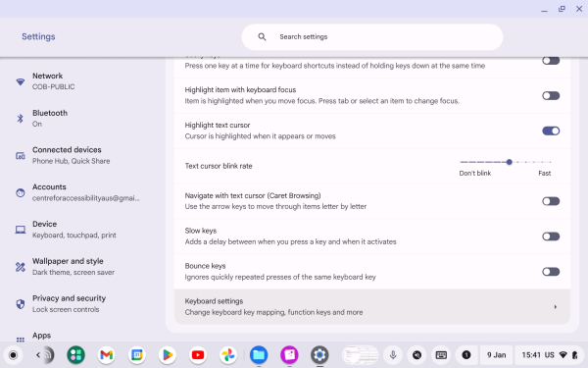
Task: Toggle sticky keys switch at top
Action: [551, 61]
